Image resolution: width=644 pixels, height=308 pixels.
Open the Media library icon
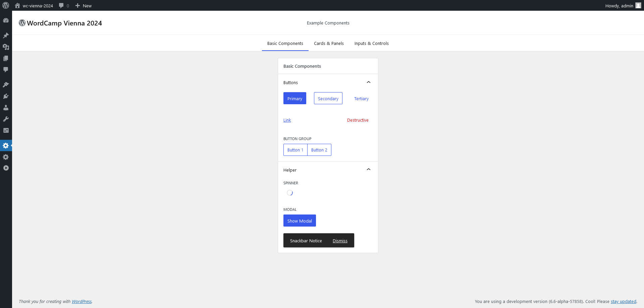(6, 47)
